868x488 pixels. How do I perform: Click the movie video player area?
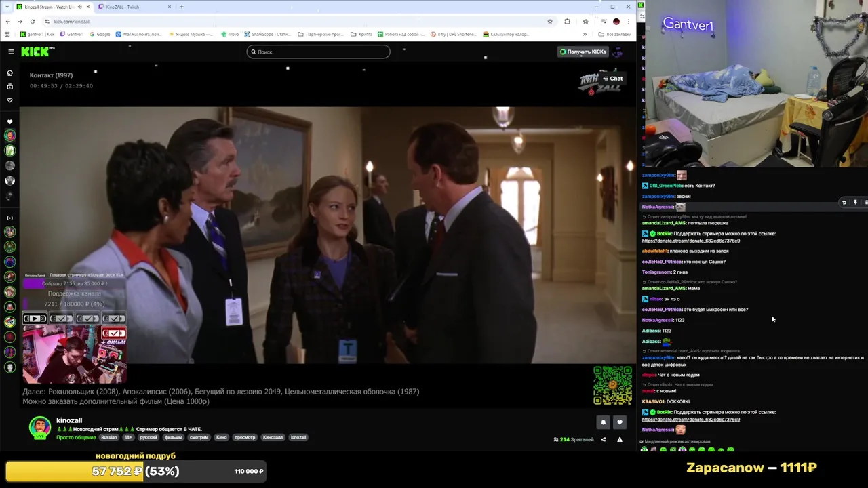328,235
